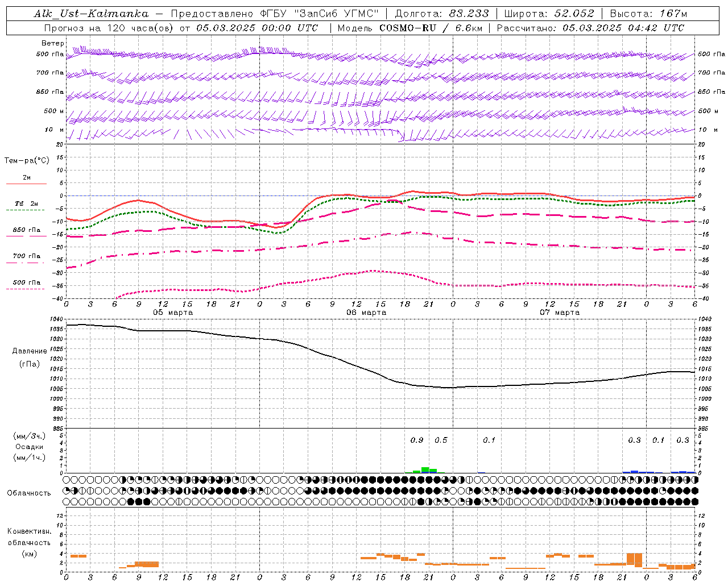Click the Ветер wind section label
This screenshot has height=582, width=728.
[x=53, y=43]
